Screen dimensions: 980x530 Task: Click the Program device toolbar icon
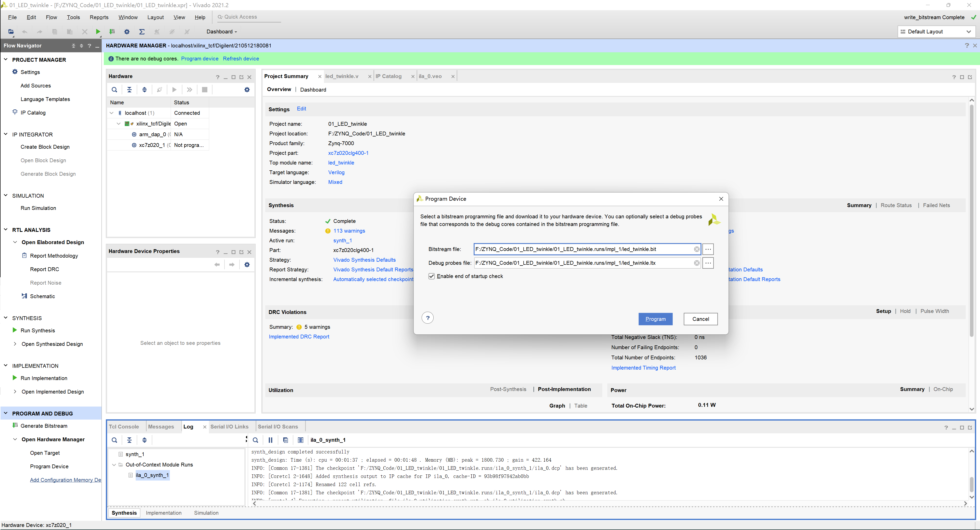coord(112,32)
